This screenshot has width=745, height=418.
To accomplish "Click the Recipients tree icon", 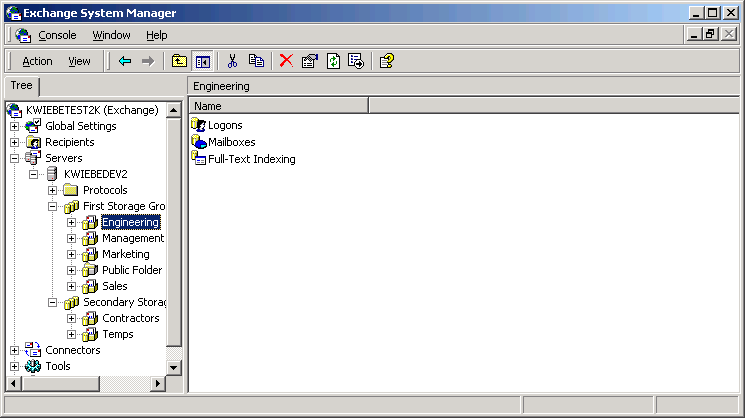I will point(33,142).
